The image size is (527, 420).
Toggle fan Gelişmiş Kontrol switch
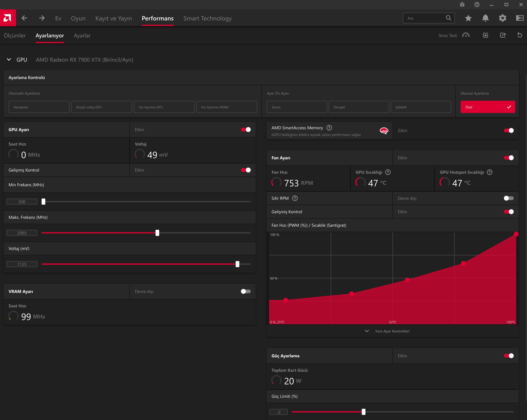pos(509,212)
